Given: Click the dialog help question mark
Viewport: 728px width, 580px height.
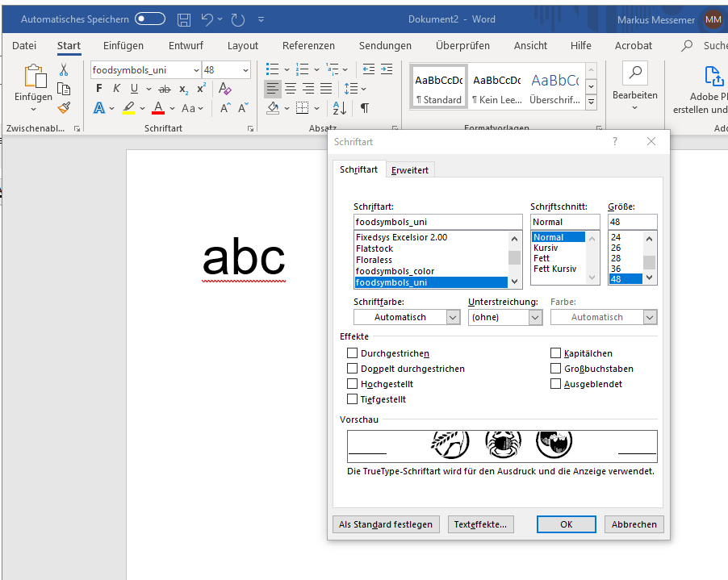Looking at the screenshot, I should (x=615, y=141).
